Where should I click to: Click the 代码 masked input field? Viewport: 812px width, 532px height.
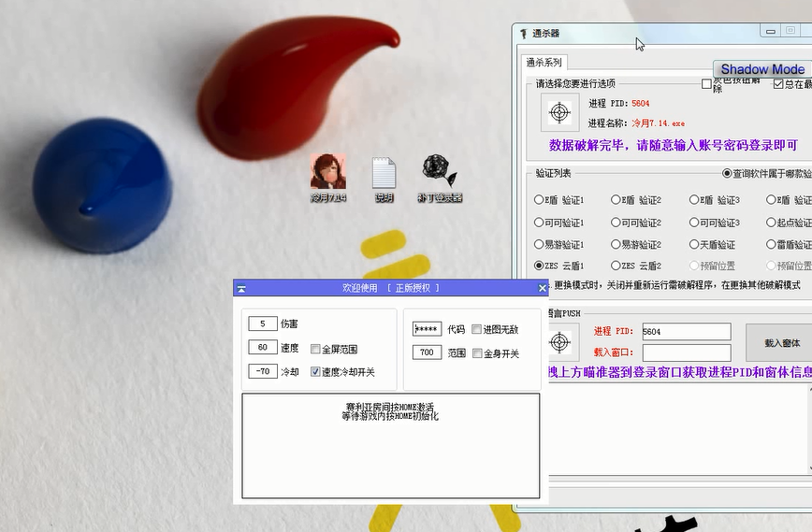point(428,329)
